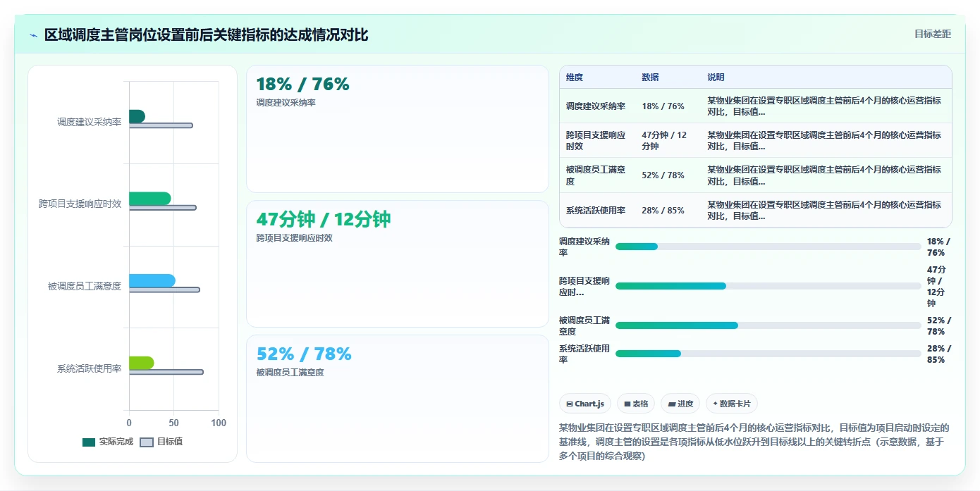Viewport: 980px width, 491px height.
Task: Click the footer description paragraph text
Action: (754, 442)
